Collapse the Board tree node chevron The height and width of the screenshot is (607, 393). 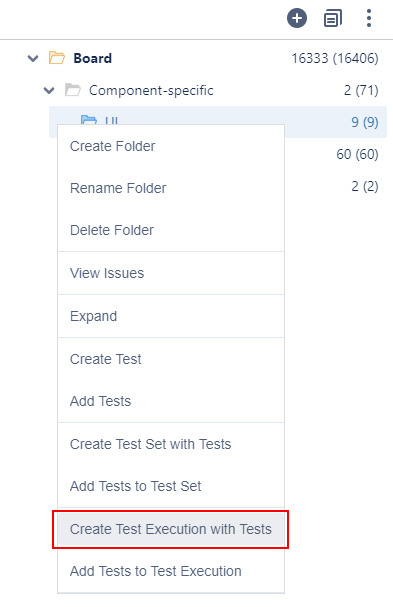33,58
